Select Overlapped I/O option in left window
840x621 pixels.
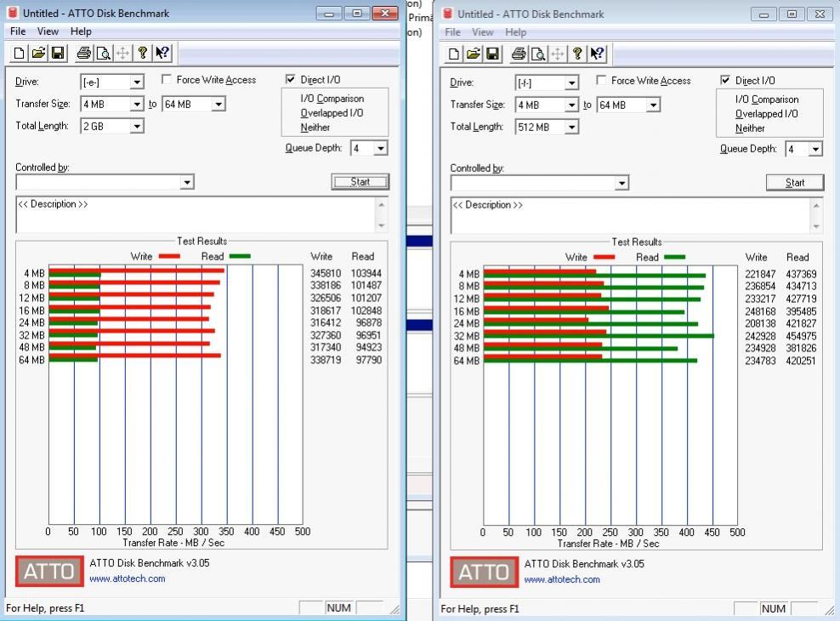(x=332, y=113)
